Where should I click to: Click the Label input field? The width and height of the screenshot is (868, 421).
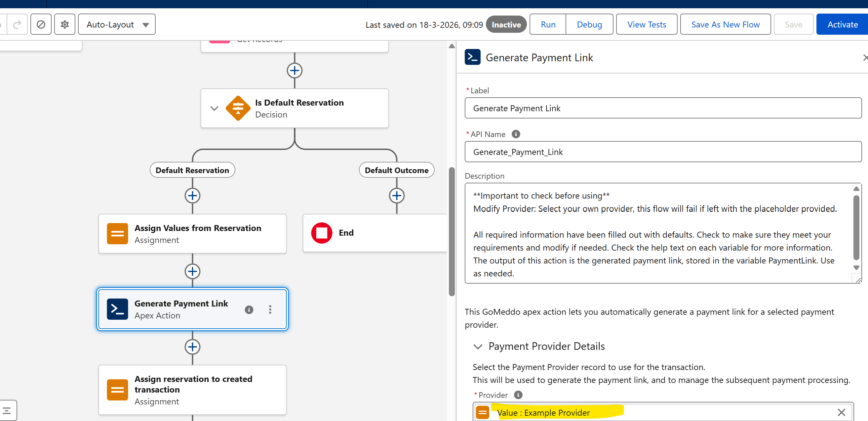pos(662,108)
